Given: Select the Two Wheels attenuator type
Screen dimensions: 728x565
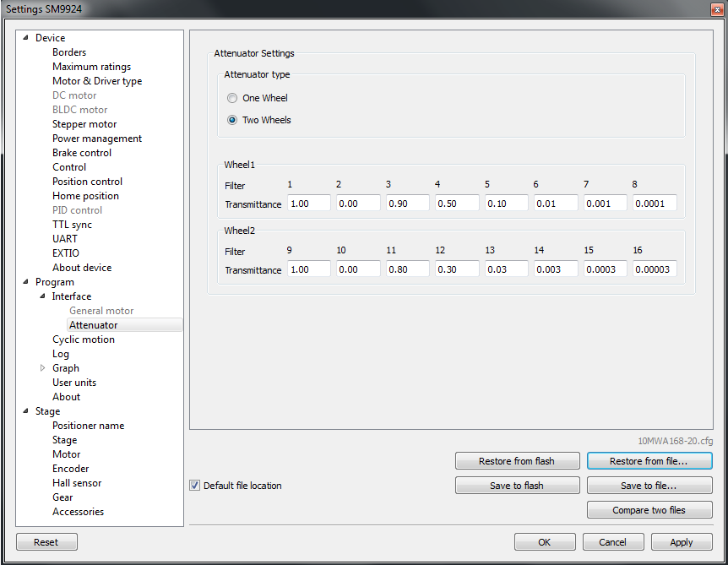Looking at the screenshot, I should pyautogui.click(x=232, y=120).
